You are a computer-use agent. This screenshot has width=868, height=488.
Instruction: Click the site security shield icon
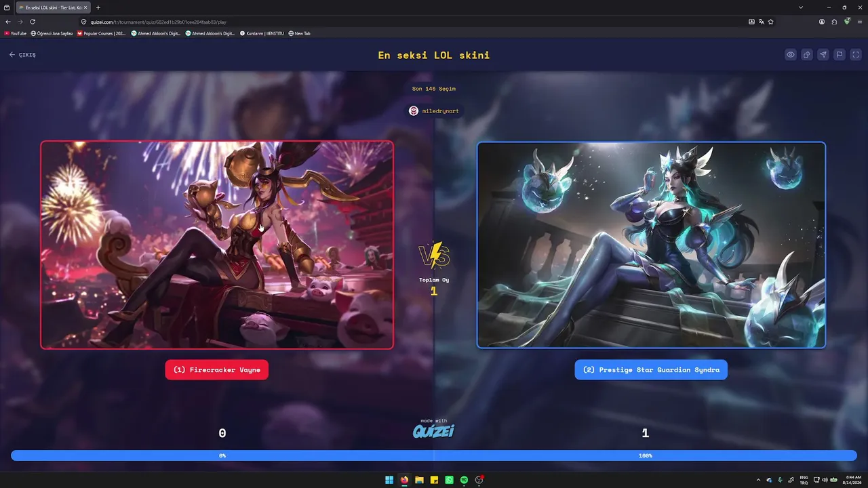83,22
